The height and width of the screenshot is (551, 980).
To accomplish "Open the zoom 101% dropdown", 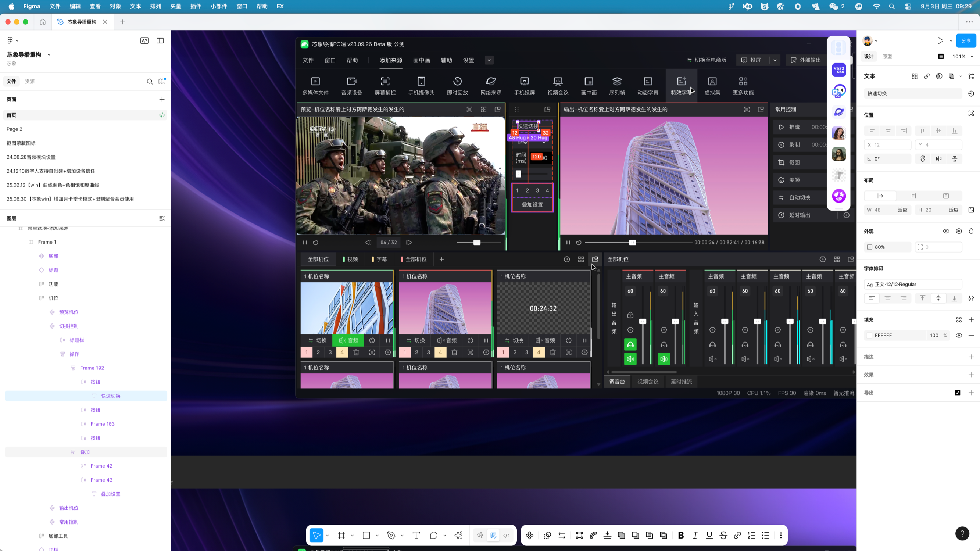I will pos(962,56).
